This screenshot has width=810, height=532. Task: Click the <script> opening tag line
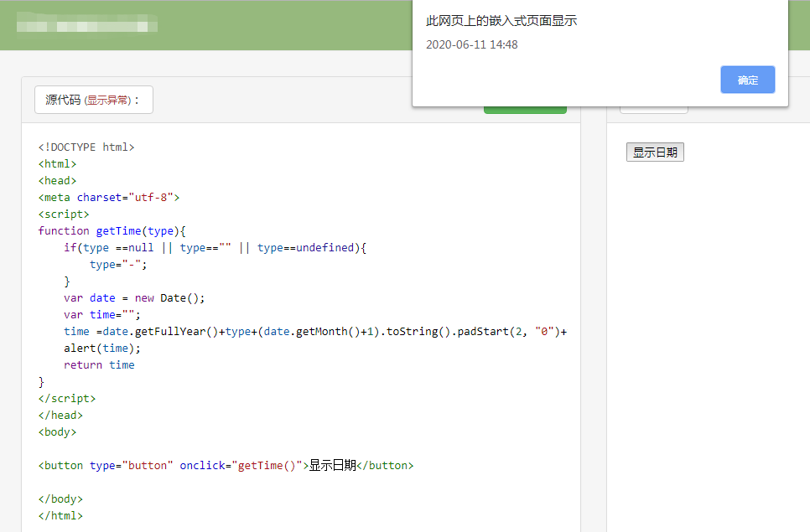[x=64, y=214]
